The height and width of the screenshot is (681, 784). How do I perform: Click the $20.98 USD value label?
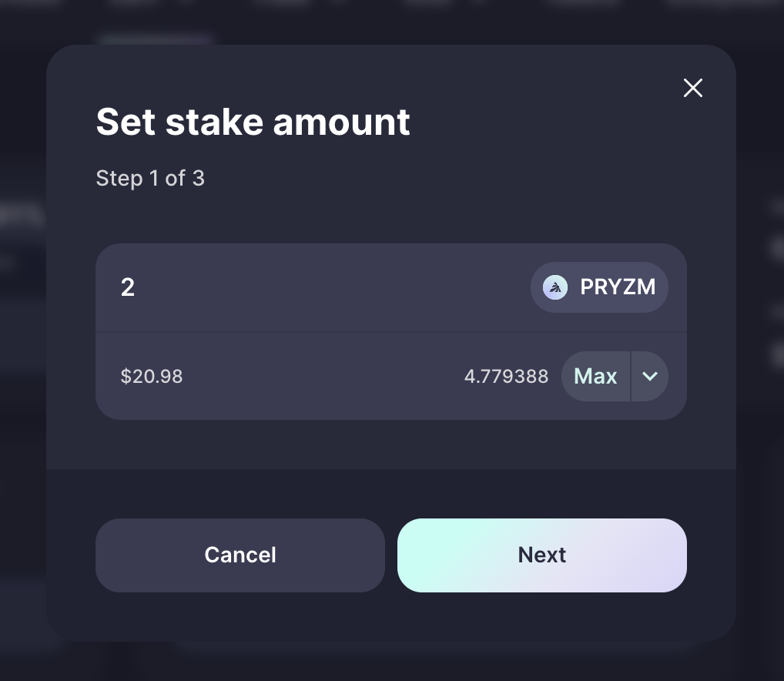(x=152, y=377)
